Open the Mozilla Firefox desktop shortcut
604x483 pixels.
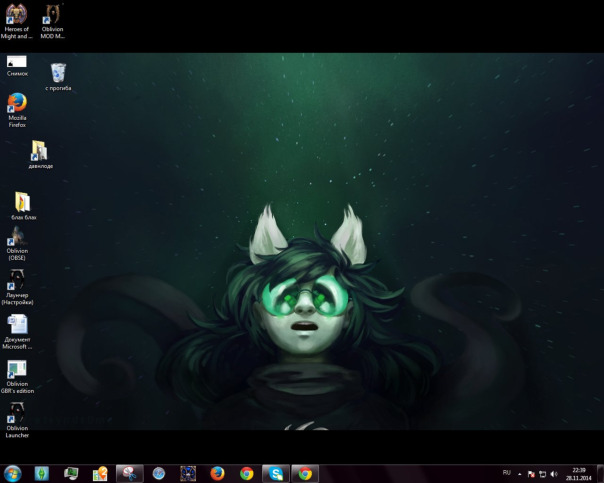(17, 110)
